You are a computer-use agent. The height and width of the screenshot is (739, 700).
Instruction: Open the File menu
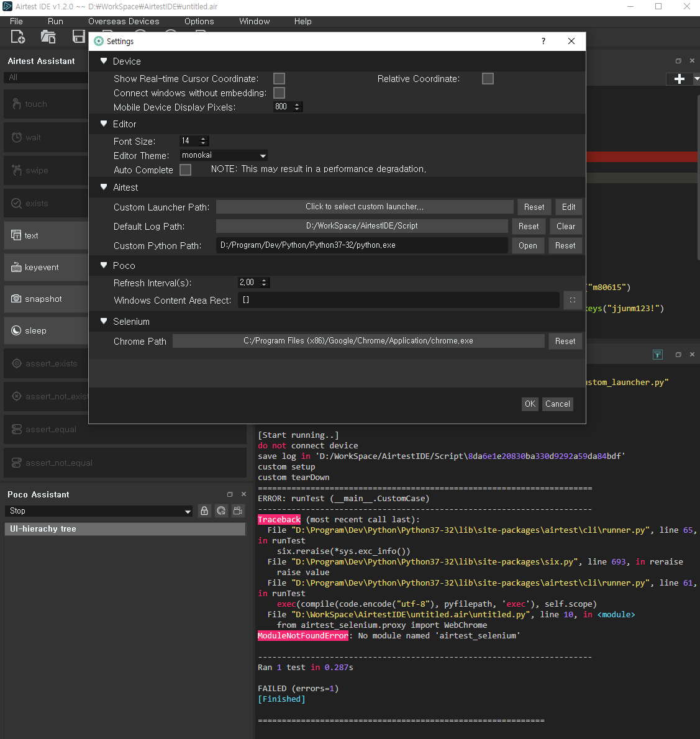(x=17, y=21)
